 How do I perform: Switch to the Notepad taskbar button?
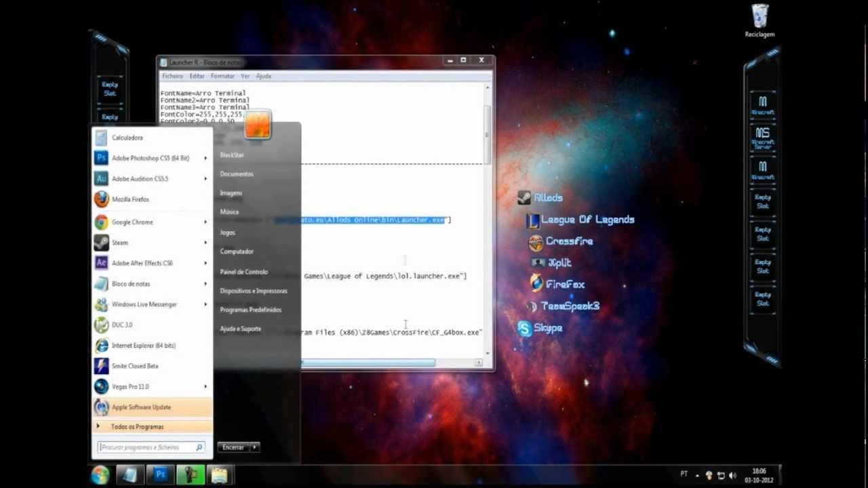pyautogui.click(x=130, y=475)
